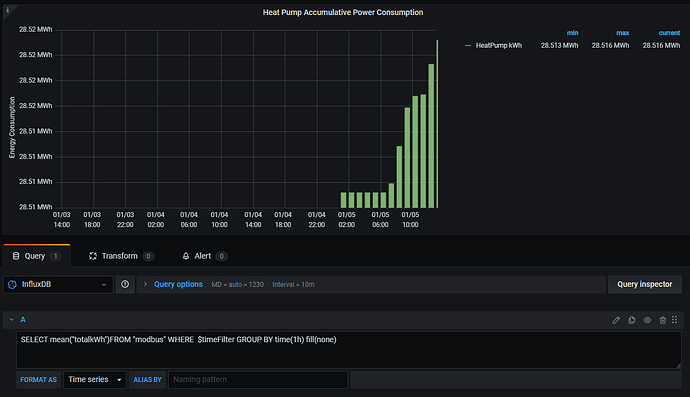Open the InfluxDB data source dropdown
Screen dimensions: 690x397
point(58,284)
